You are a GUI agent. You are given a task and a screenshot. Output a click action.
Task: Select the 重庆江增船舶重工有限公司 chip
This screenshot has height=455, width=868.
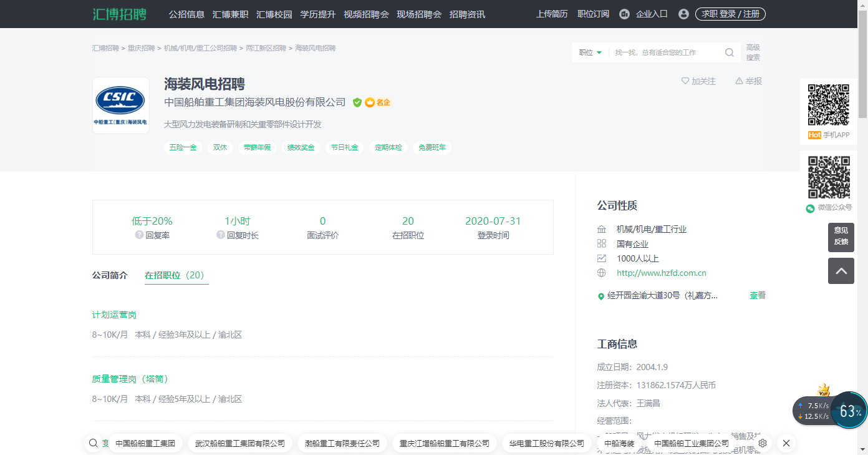pyautogui.click(x=445, y=443)
